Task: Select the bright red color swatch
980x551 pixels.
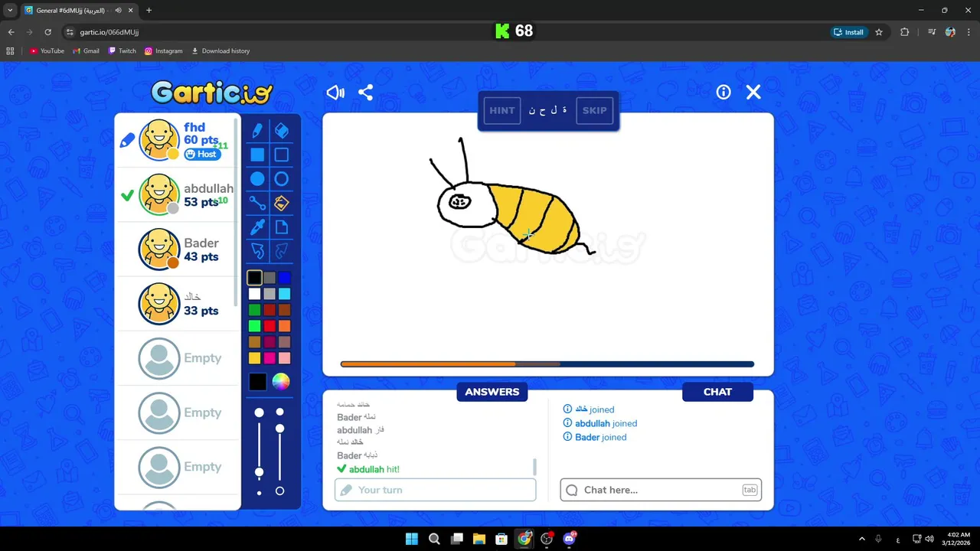Action: coord(269,326)
